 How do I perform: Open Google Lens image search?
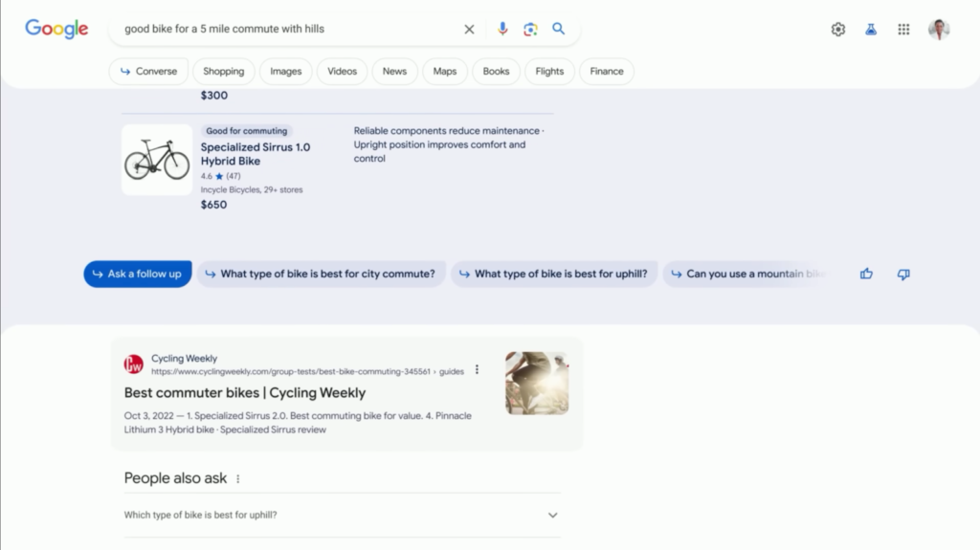530,29
